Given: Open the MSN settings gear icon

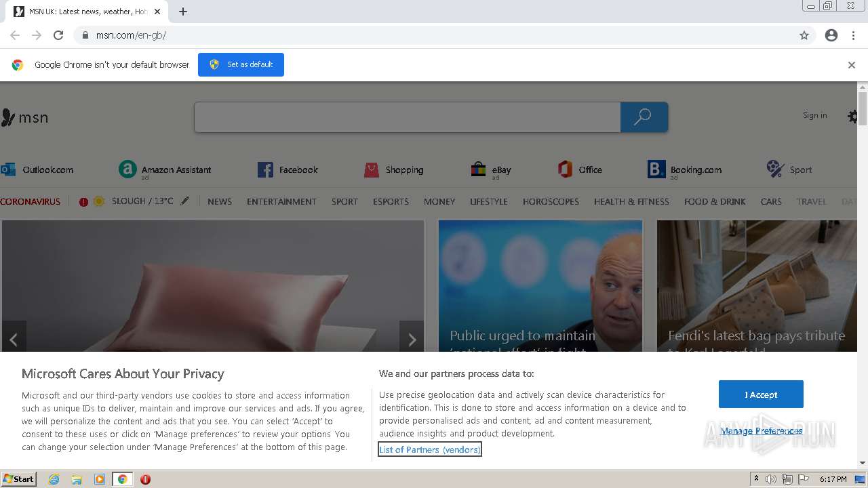Looking at the screenshot, I should point(853,117).
